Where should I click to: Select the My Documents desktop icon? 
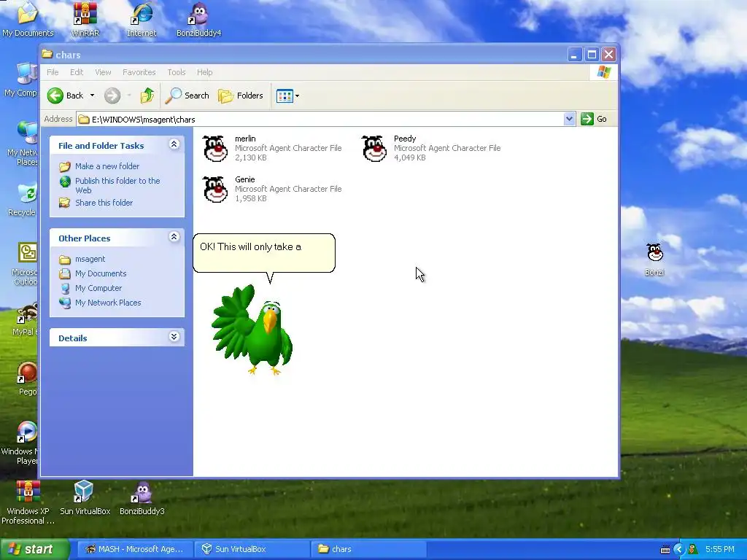28,19
